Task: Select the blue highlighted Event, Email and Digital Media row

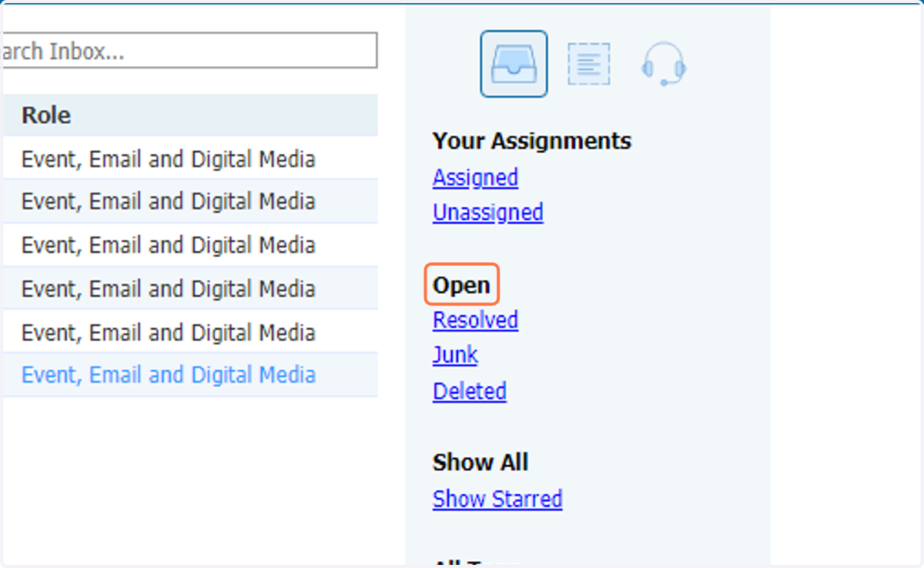Action: [x=189, y=375]
